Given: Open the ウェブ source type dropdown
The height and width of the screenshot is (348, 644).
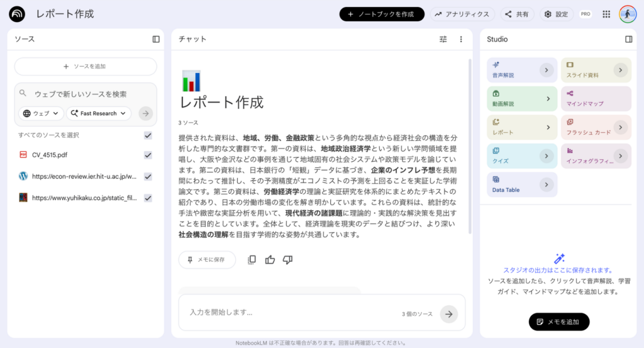Looking at the screenshot, I should [x=41, y=113].
